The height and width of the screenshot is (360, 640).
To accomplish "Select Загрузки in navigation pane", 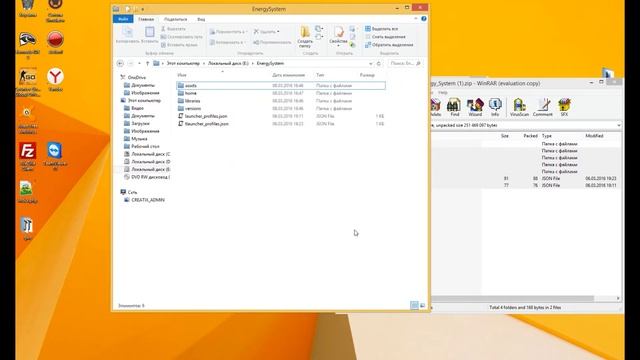I will pos(140,123).
